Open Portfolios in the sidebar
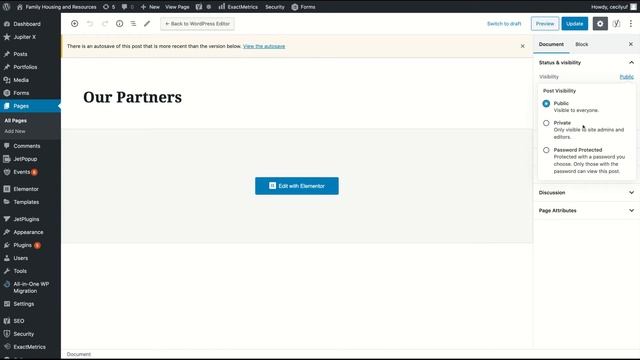This screenshot has width=640, height=360. click(x=25, y=67)
